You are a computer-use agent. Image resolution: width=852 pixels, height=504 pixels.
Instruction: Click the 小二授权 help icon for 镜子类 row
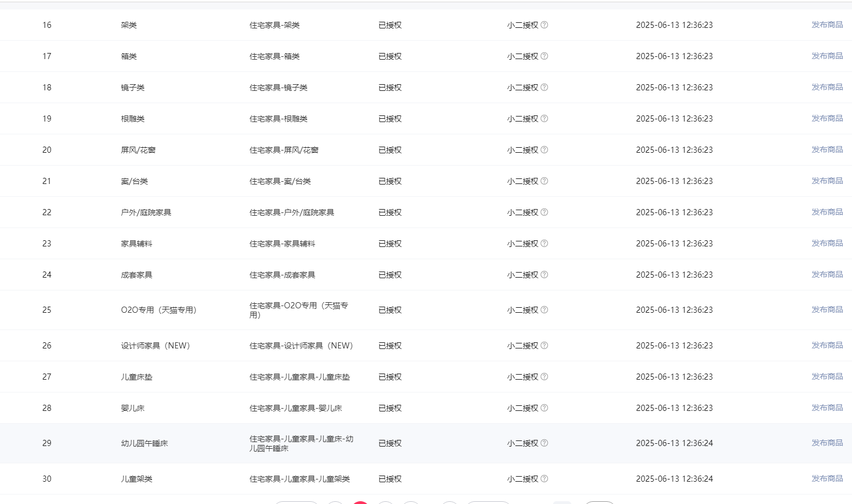[544, 88]
